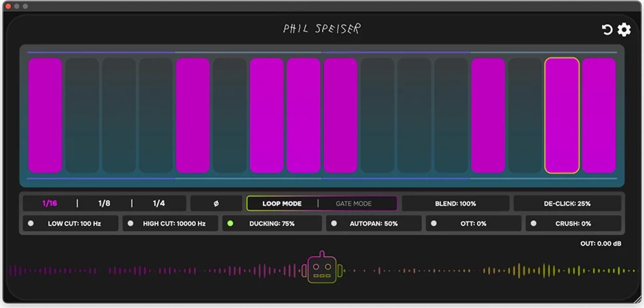
Task: Click the BLEND: 100% control
Action: pos(455,204)
